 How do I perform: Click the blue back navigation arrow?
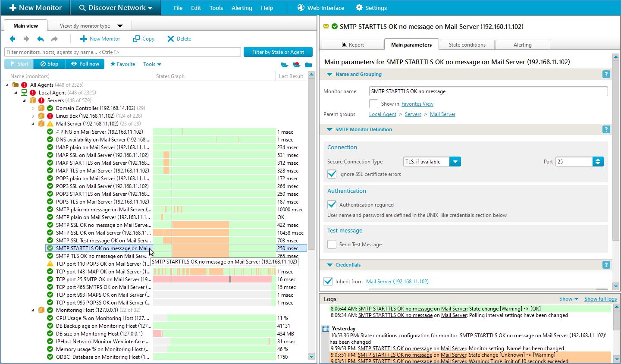(x=13, y=39)
